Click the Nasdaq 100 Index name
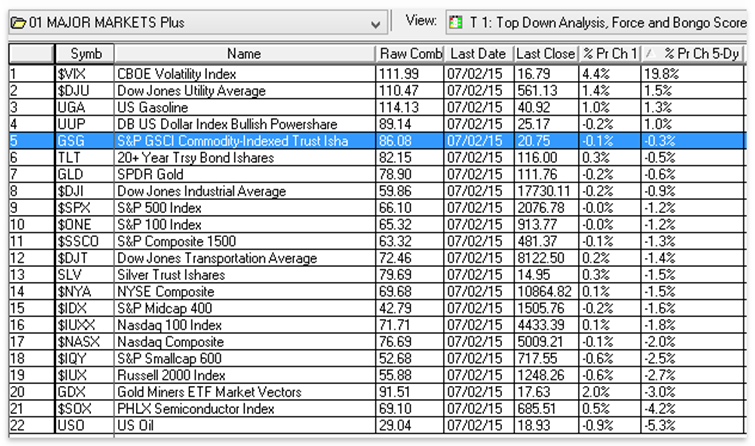This screenshot has height=446, width=755. click(x=169, y=325)
